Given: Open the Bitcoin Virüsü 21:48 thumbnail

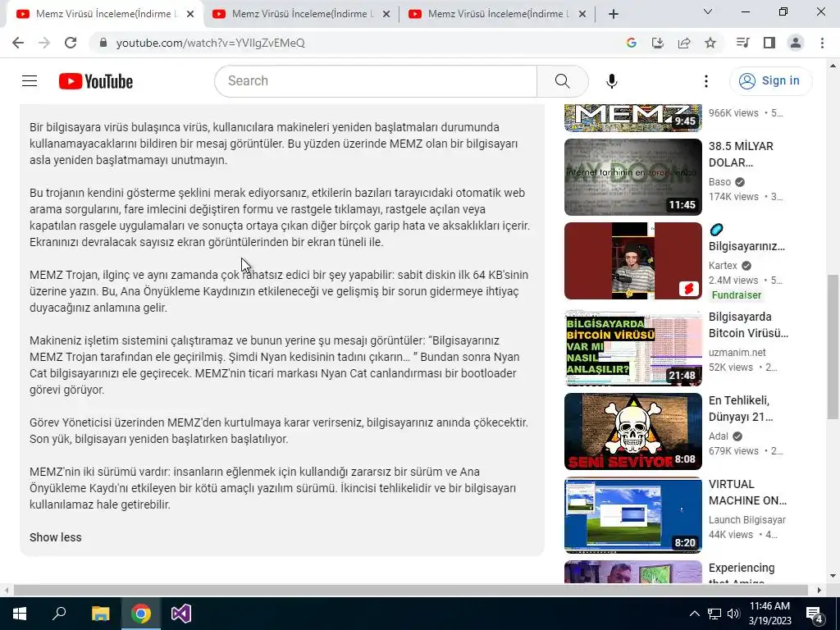Looking at the screenshot, I should (x=632, y=348).
